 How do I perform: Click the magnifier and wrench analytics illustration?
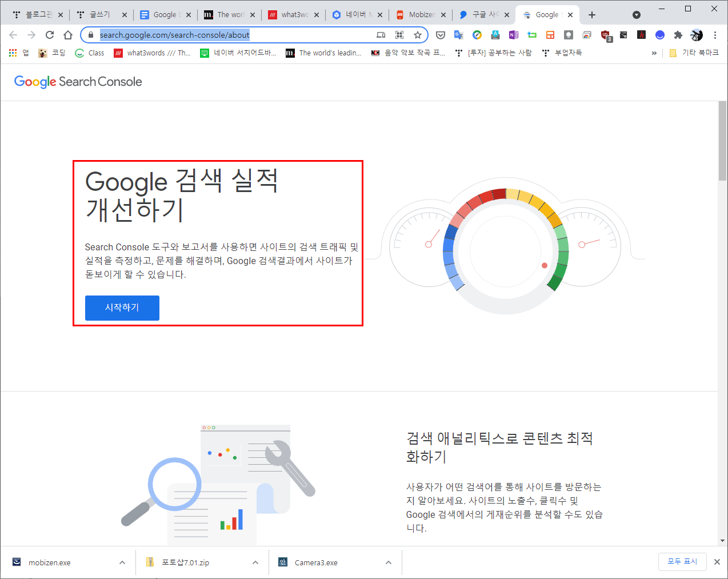218,485
